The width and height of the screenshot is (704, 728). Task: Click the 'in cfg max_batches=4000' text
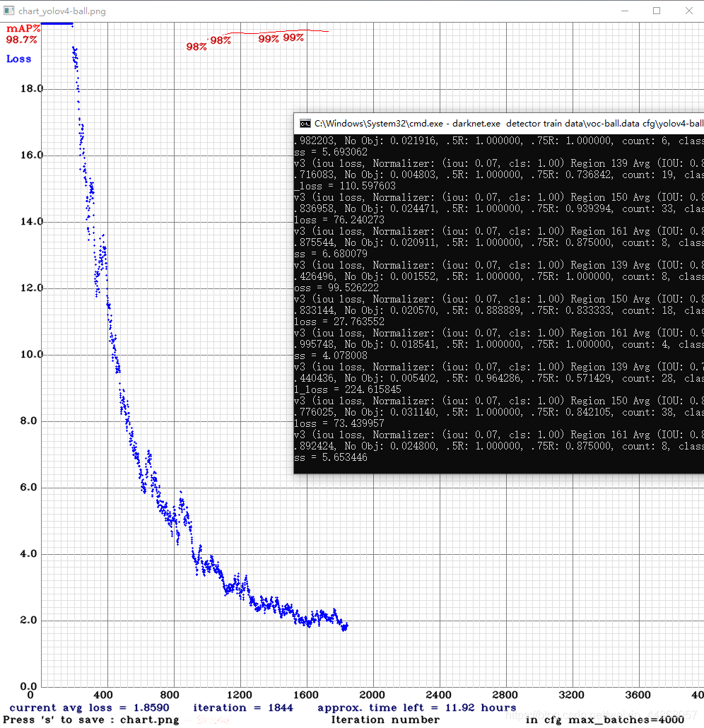click(x=604, y=720)
